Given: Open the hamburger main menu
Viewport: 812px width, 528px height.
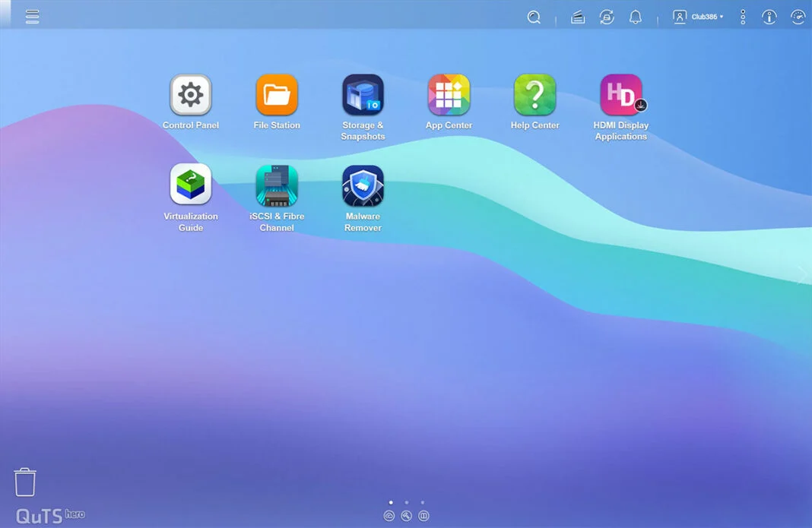Looking at the screenshot, I should tap(32, 17).
